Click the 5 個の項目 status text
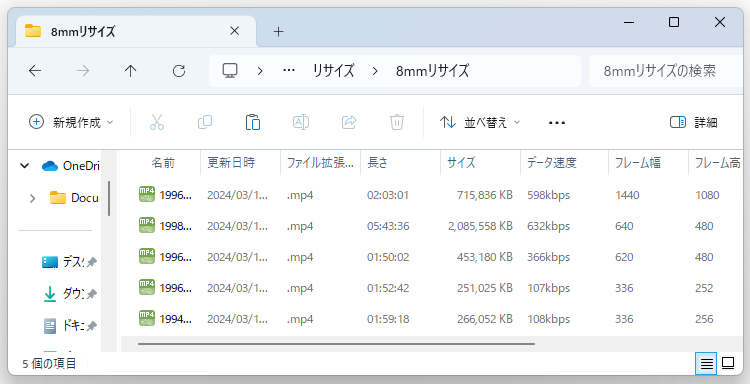Image resolution: width=750 pixels, height=384 pixels. (x=49, y=364)
